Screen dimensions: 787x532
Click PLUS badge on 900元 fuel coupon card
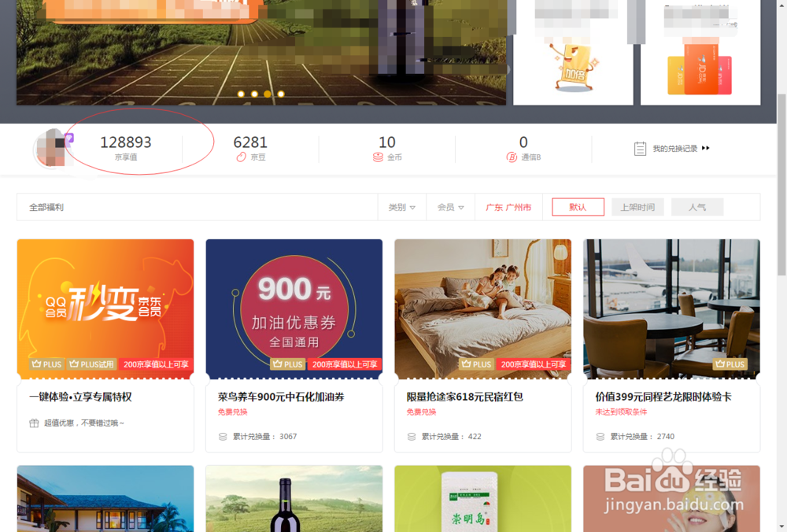coord(288,364)
